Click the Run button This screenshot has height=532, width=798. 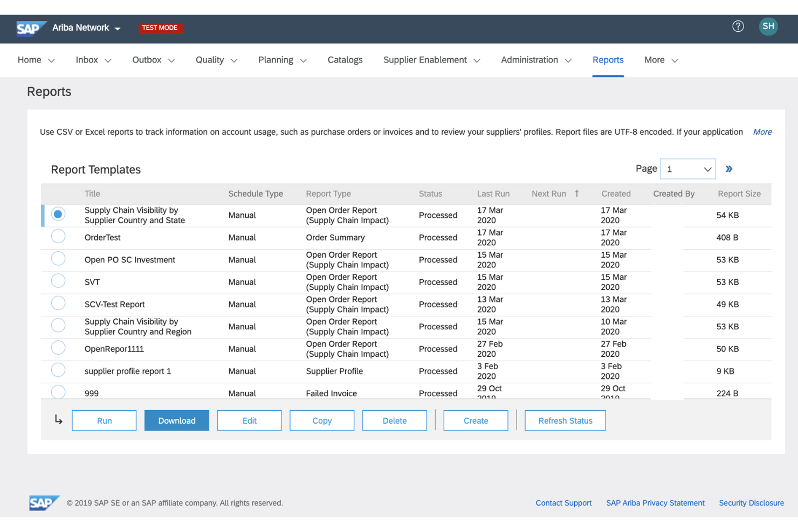104,420
